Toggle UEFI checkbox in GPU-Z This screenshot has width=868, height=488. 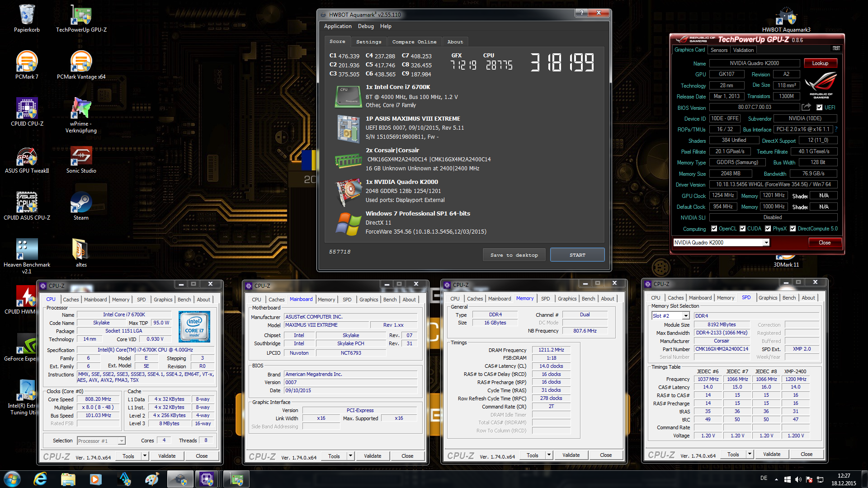tap(819, 108)
